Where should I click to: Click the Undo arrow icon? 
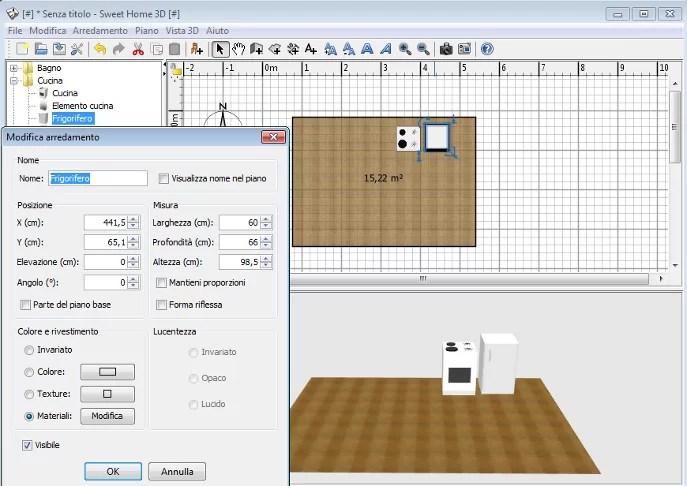pyautogui.click(x=99, y=49)
